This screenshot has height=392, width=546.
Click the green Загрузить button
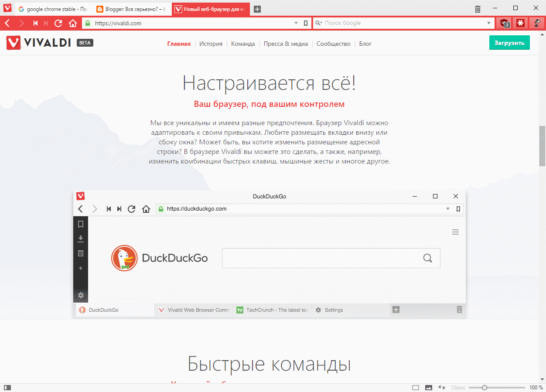coord(509,43)
